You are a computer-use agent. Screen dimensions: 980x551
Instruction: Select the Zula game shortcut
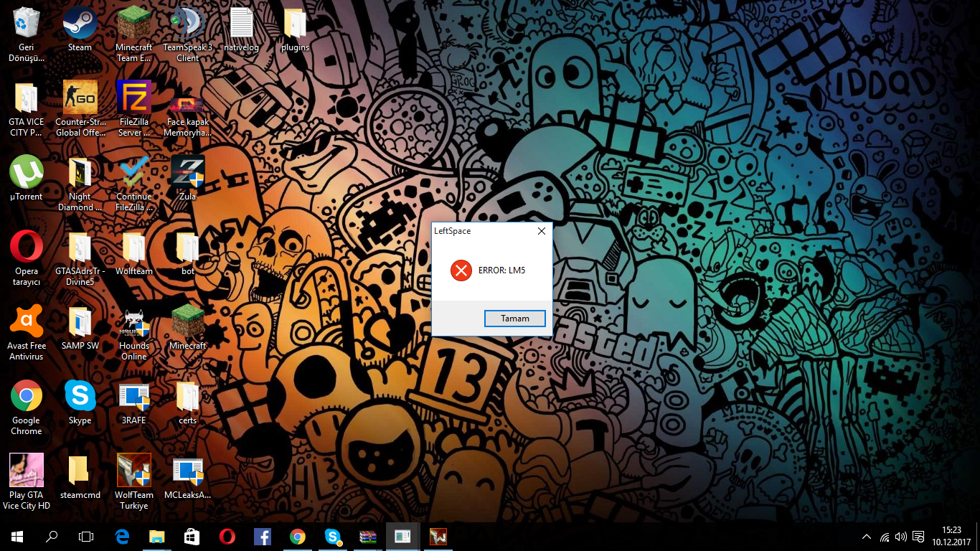[x=188, y=179]
